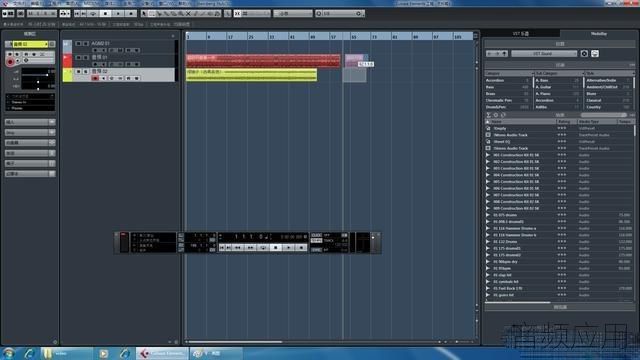Select the mute X tool
This screenshot has width=640, height=360.
(188, 13)
